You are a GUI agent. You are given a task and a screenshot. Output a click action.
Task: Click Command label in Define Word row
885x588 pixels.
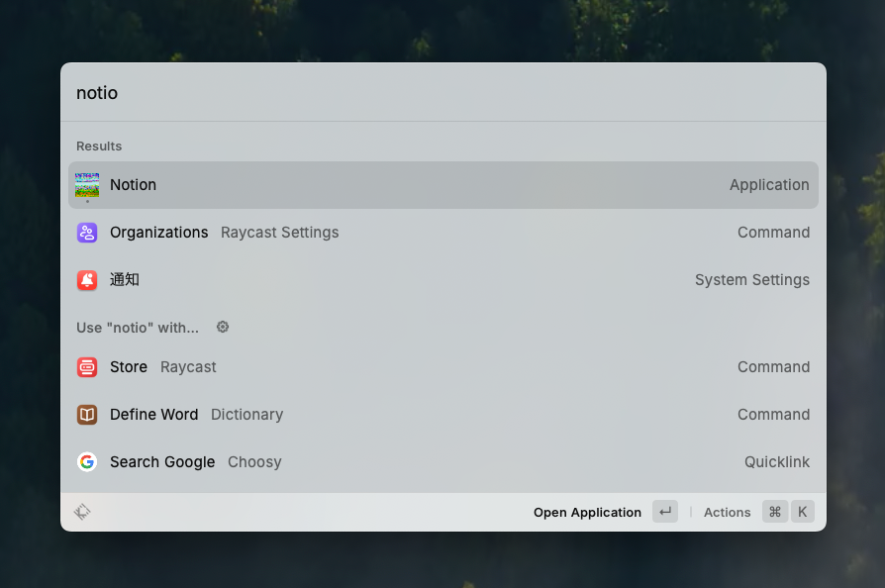pyautogui.click(x=773, y=414)
